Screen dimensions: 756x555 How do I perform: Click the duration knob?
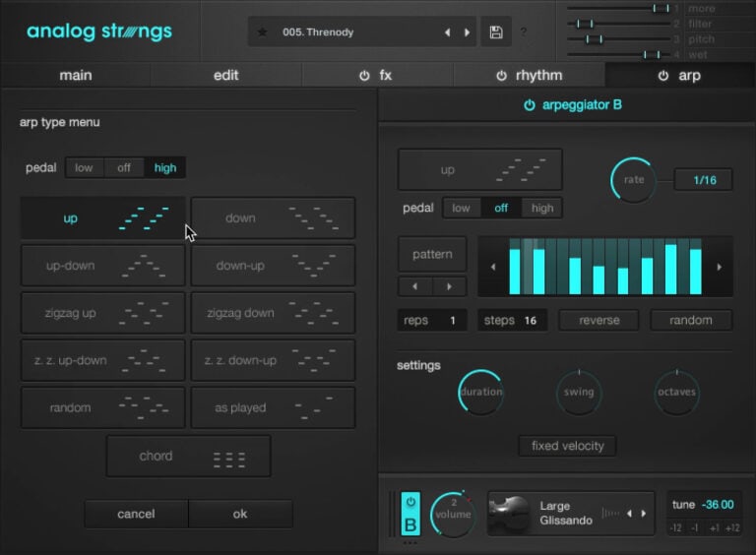point(480,393)
